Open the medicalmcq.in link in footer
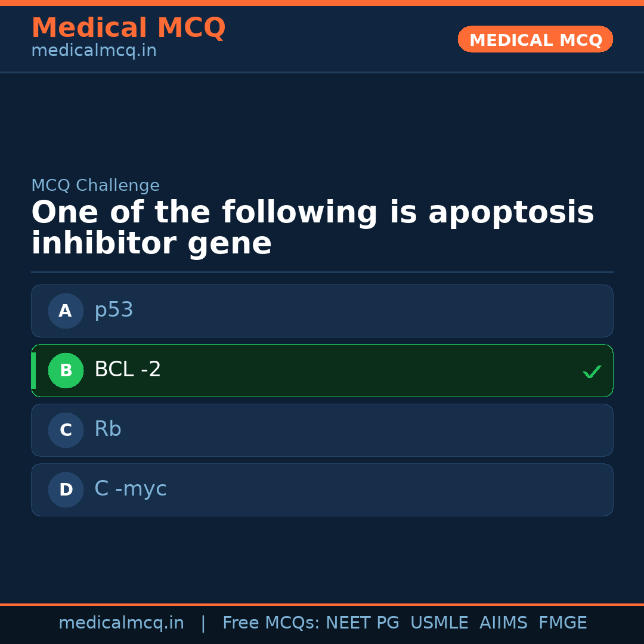Screen dimensions: 644x644 (122, 623)
